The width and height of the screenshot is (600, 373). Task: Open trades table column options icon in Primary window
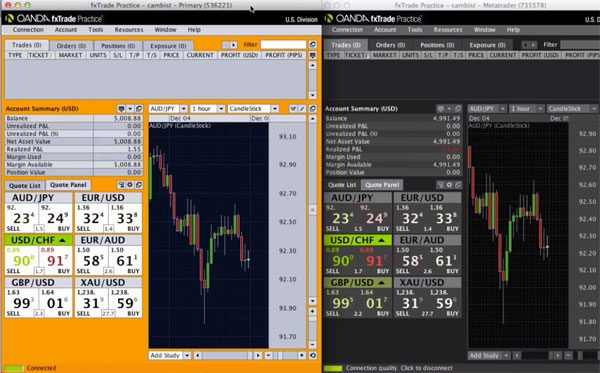313,55
